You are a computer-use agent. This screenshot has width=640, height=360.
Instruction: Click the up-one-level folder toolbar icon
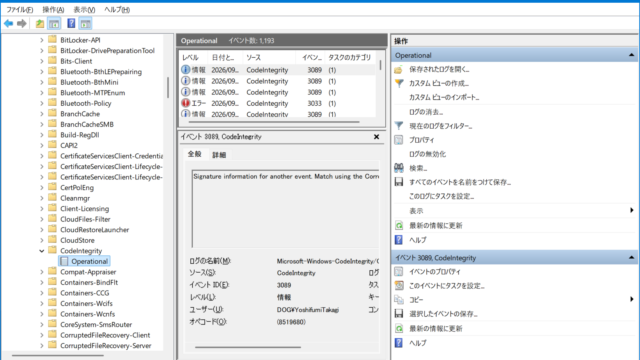(40, 24)
